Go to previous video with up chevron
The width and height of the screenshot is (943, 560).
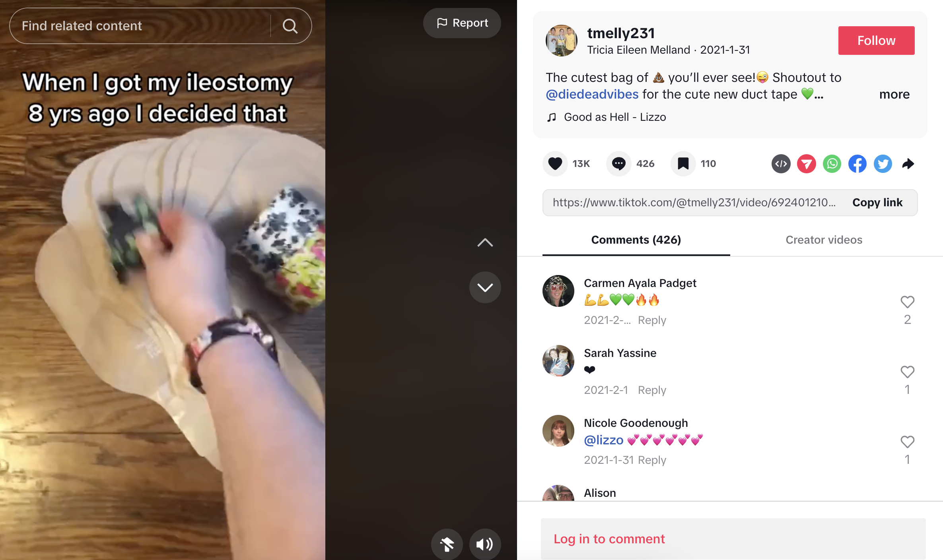pos(485,242)
